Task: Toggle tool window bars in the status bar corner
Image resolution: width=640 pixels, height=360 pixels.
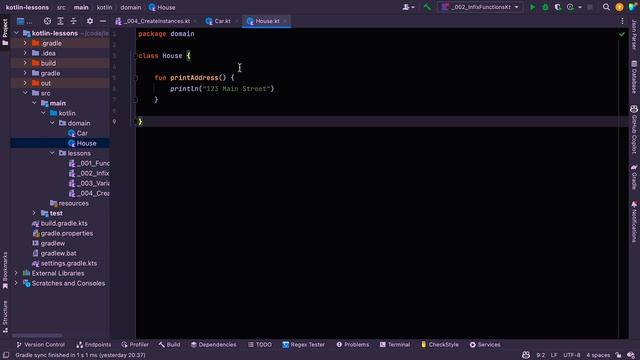Action: (x=6, y=355)
